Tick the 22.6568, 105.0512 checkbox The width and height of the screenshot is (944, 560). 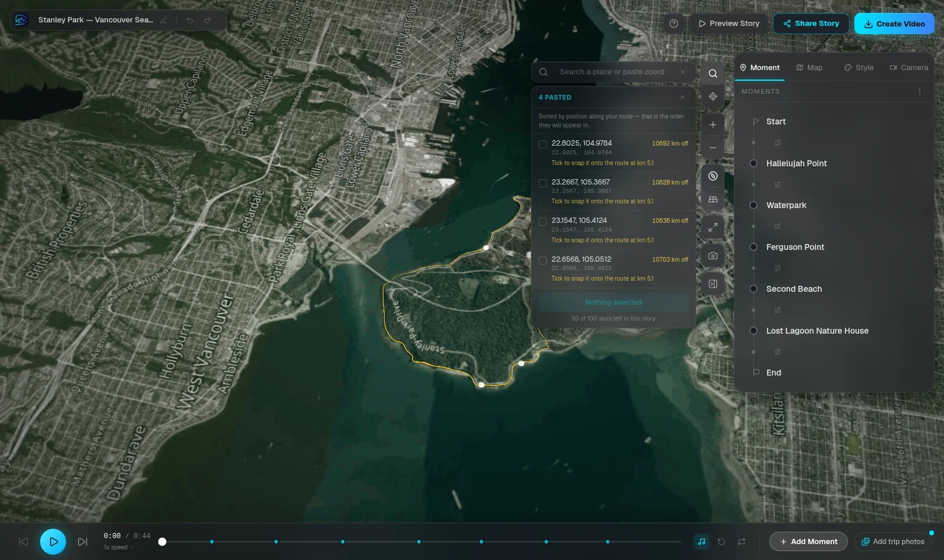[x=543, y=261]
